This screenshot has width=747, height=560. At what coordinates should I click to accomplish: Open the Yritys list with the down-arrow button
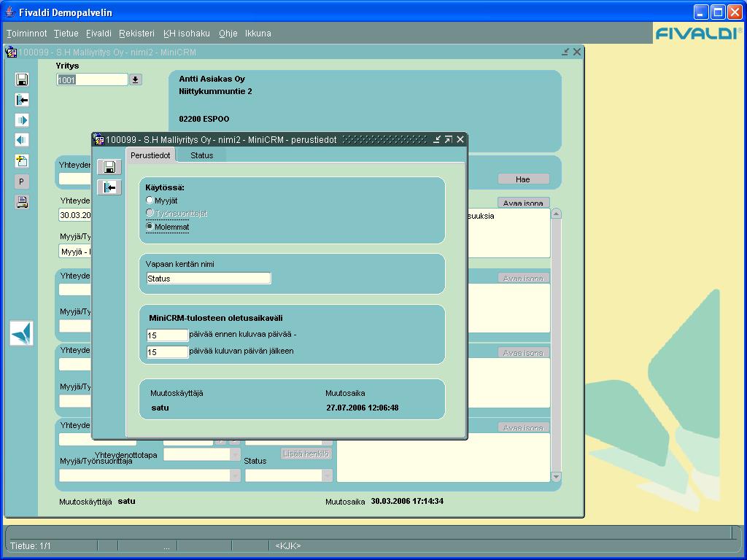135,79
